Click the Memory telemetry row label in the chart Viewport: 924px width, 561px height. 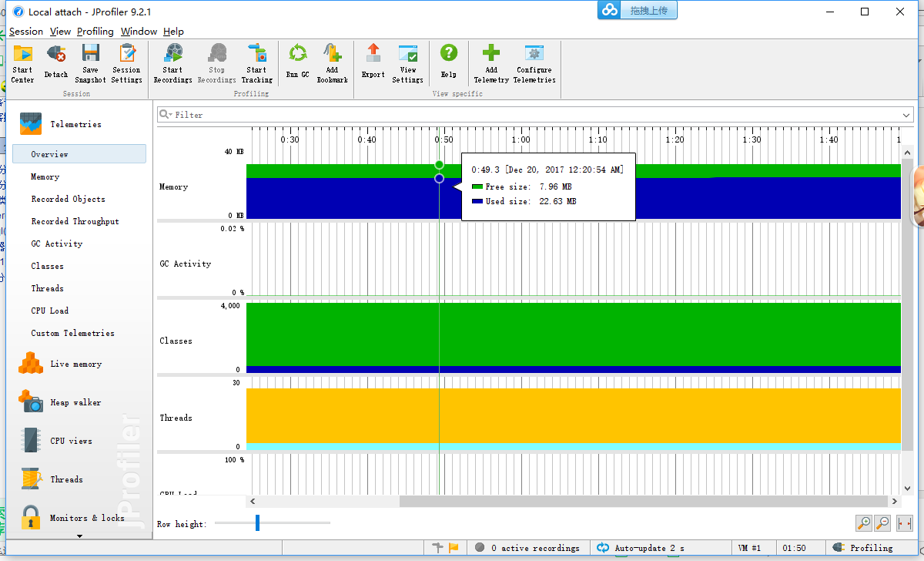174,186
